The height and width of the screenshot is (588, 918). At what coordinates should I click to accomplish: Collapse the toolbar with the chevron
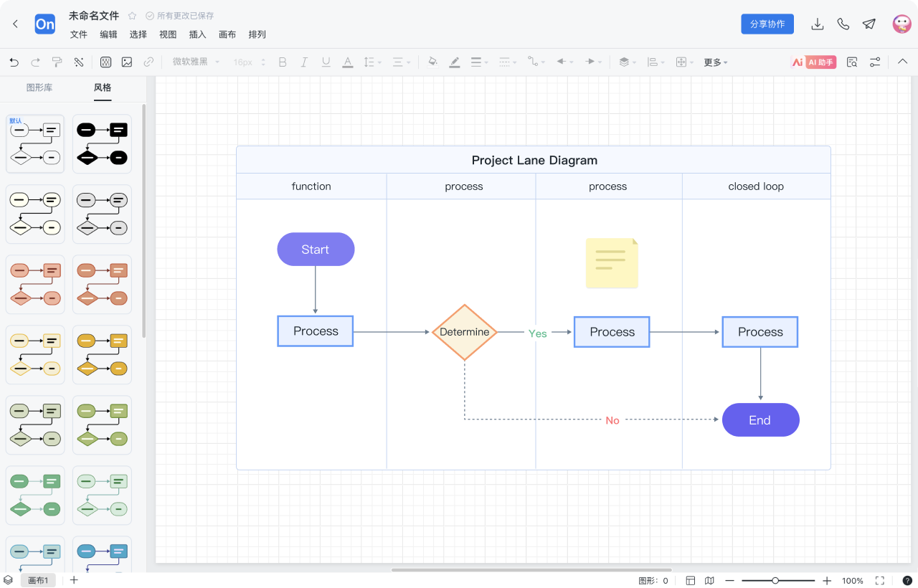[903, 62]
